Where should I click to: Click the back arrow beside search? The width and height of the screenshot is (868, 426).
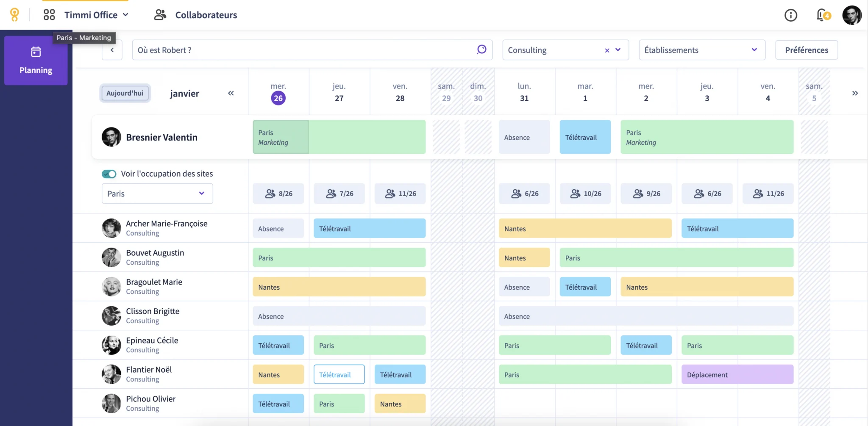[x=112, y=50]
